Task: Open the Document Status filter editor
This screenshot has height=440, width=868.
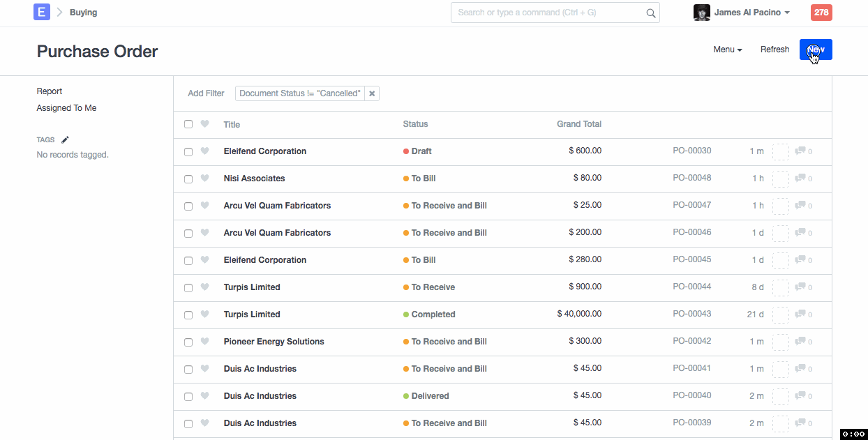Action: pyautogui.click(x=300, y=93)
